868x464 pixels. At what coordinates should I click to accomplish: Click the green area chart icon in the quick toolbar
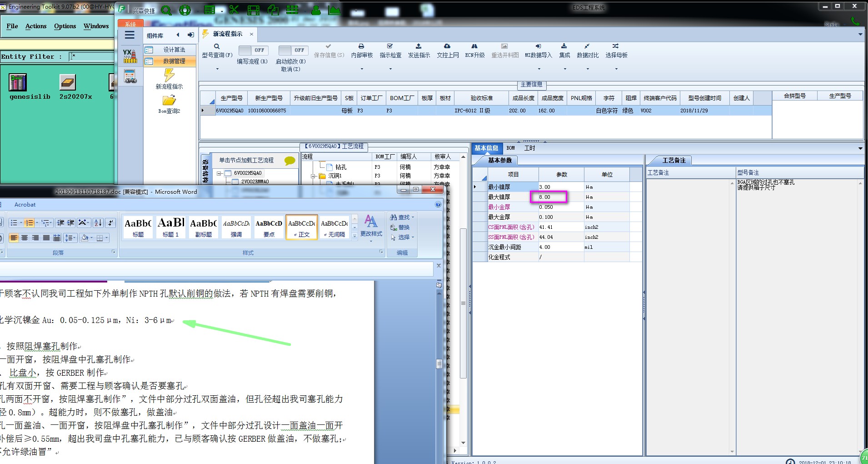pyautogui.click(x=334, y=10)
